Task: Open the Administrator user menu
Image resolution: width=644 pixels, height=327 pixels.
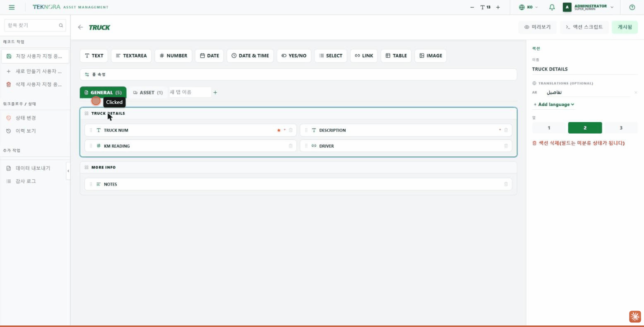Action: pyautogui.click(x=588, y=7)
